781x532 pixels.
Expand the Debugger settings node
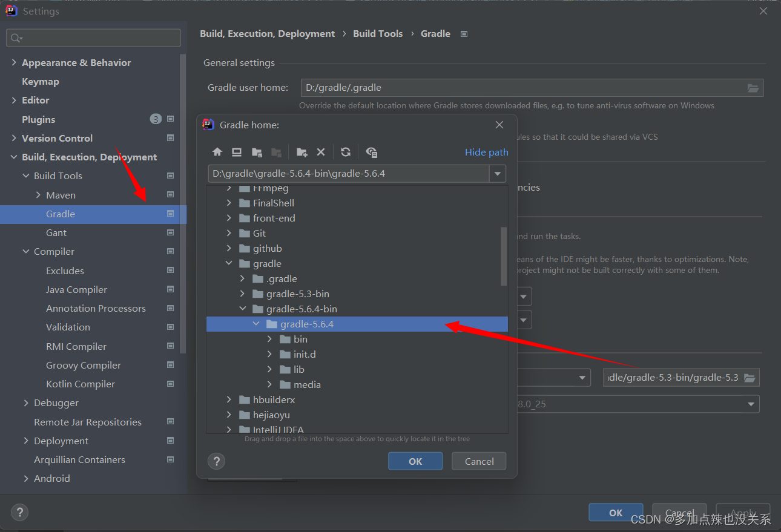pyautogui.click(x=26, y=402)
